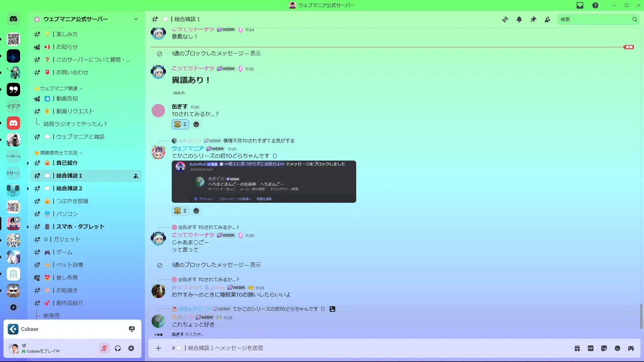Show pinned messages

point(533,19)
